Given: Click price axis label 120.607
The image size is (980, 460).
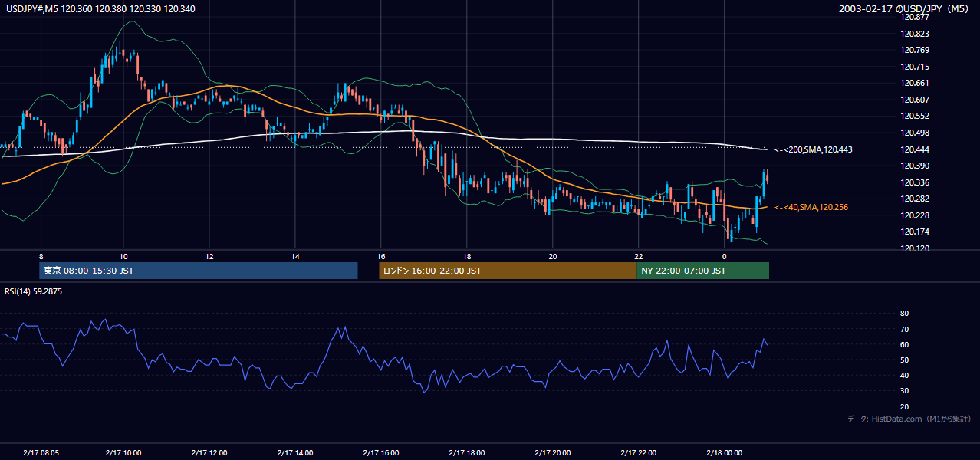Looking at the screenshot, I should 915,100.
